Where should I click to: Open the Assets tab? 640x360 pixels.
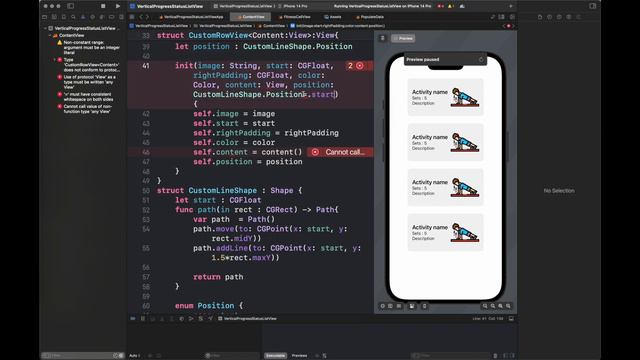333,17
